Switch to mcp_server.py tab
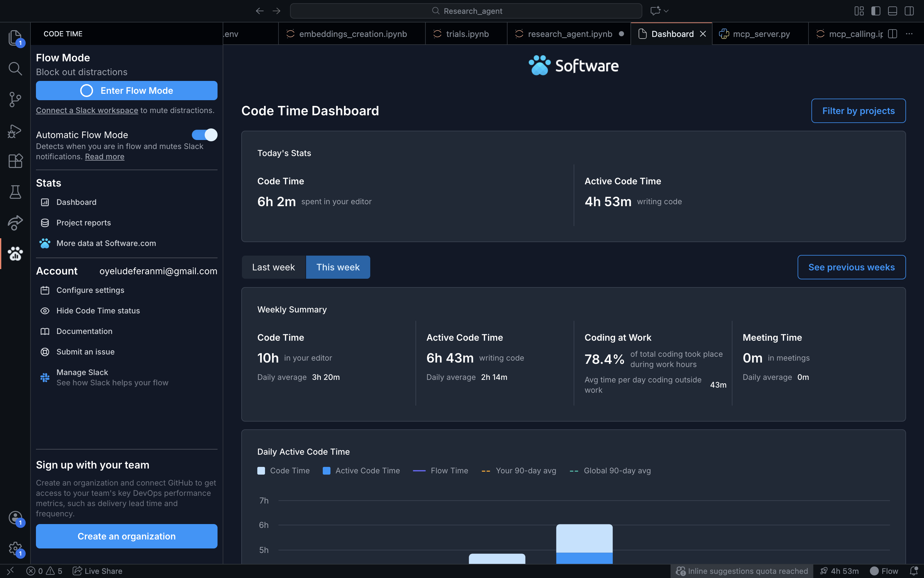 tap(760, 34)
